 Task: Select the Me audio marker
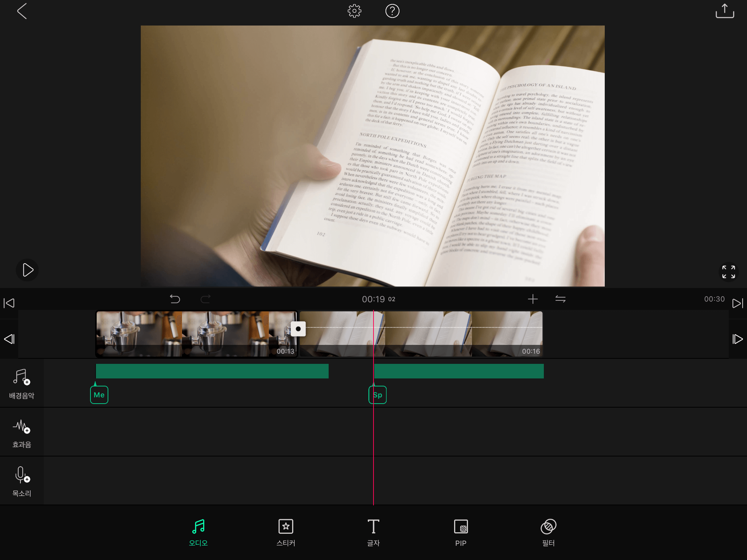[x=99, y=395]
